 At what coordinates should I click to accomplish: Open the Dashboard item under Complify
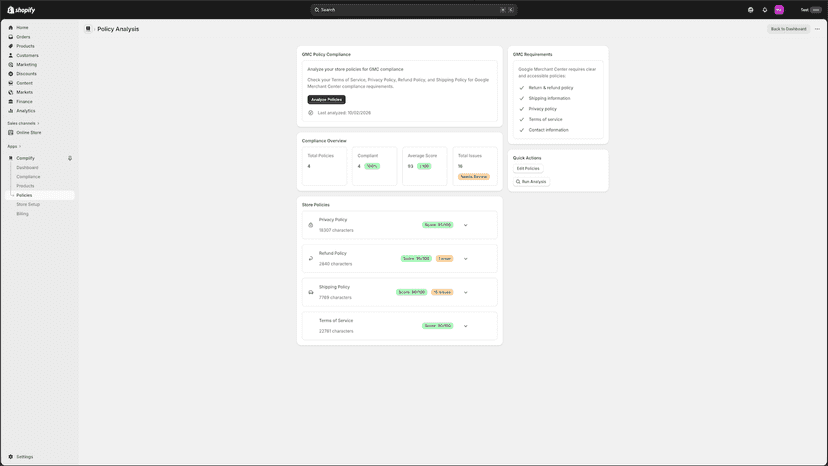pos(27,167)
